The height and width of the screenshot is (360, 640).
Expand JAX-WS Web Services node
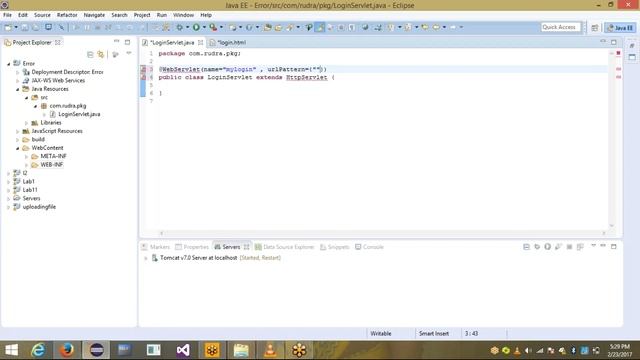(18, 81)
